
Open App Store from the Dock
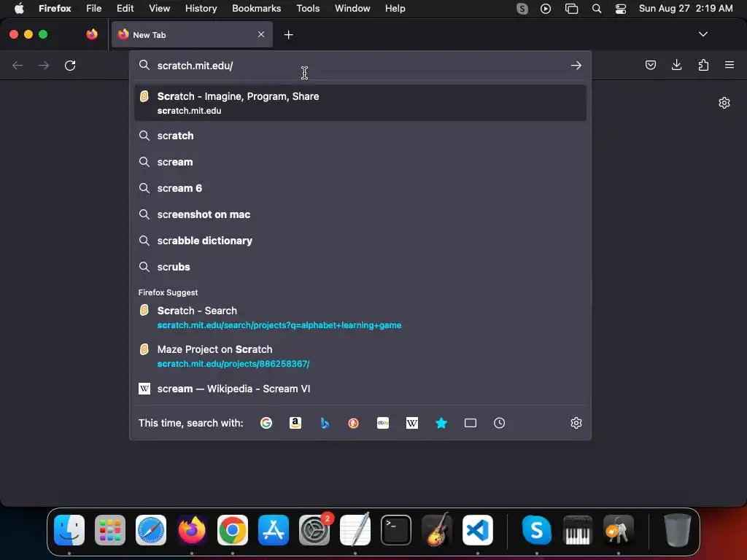point(274,530)
